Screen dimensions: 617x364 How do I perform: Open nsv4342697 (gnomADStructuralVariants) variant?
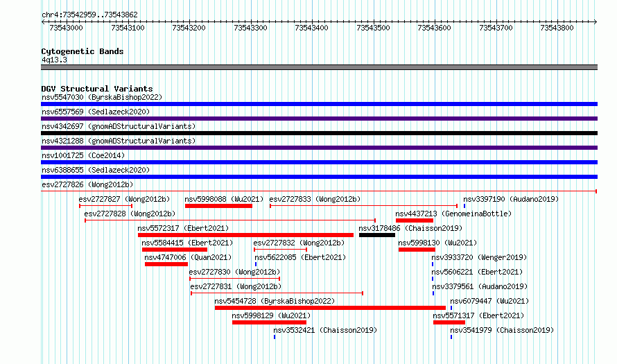[119, 126]
